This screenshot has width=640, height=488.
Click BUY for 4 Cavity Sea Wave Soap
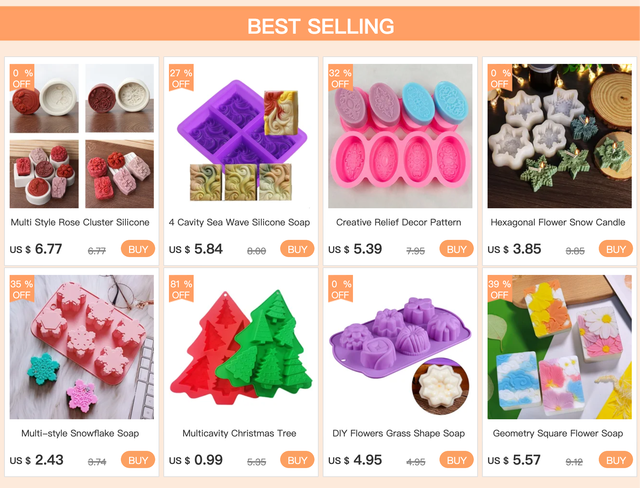pyautogui.click(x=297, y=249)
